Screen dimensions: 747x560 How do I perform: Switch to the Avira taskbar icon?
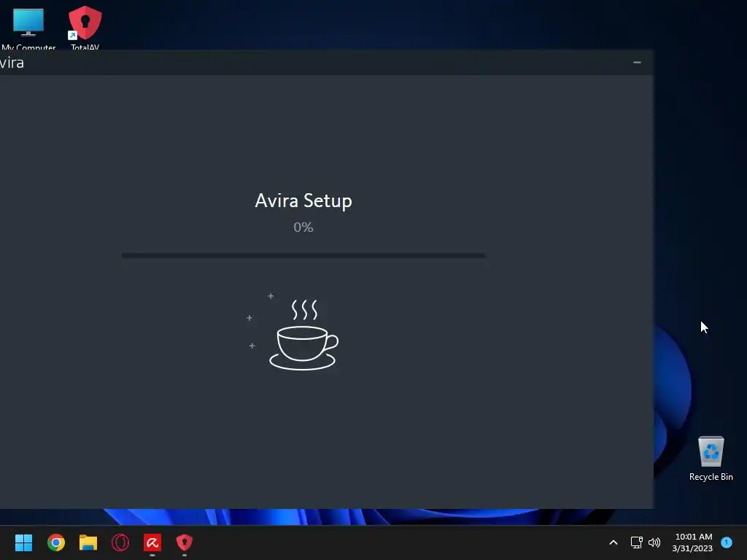pos(152,542)
